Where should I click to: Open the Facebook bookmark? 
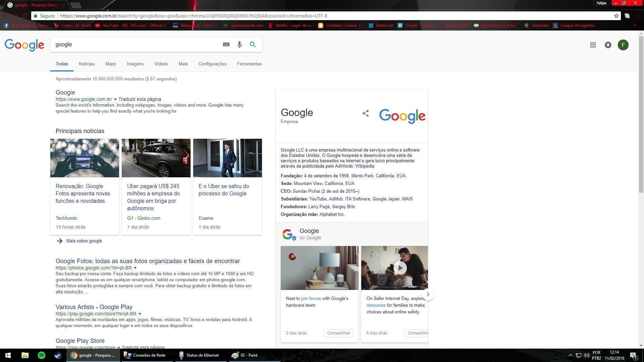pyautogui.click(x=26, y=25)
